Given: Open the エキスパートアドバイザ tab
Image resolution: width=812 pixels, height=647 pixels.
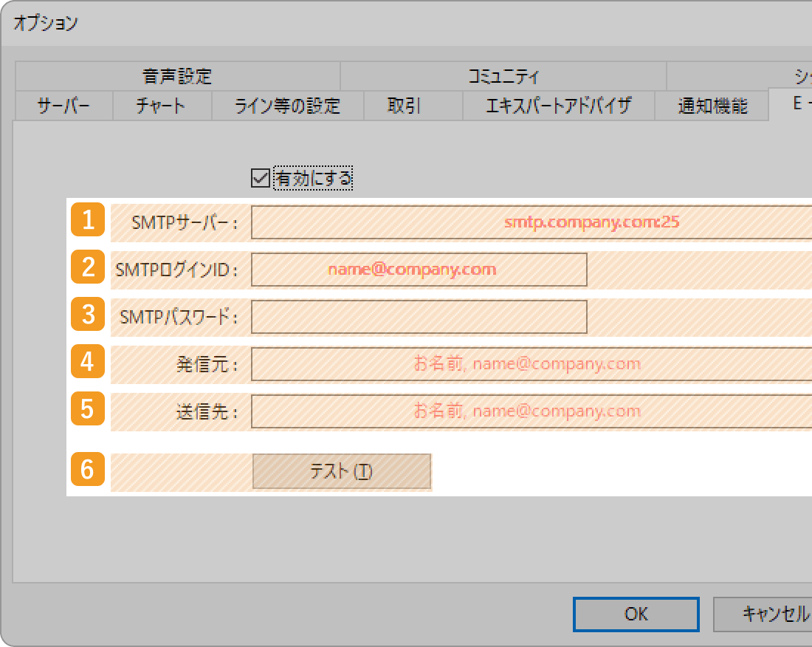Looking at the screenshot, I should pyautogui.click(x=559, y=106).
